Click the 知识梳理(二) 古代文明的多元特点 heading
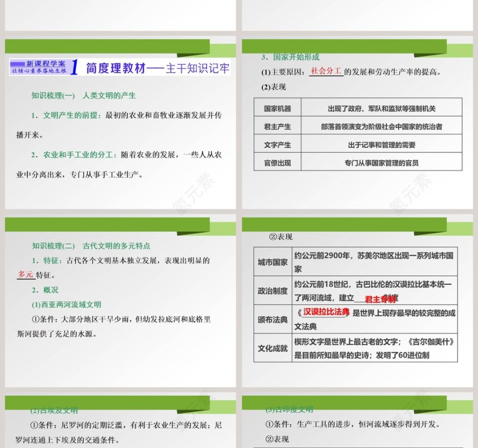Viewport: 478px width, 448px height. [91, 246]
